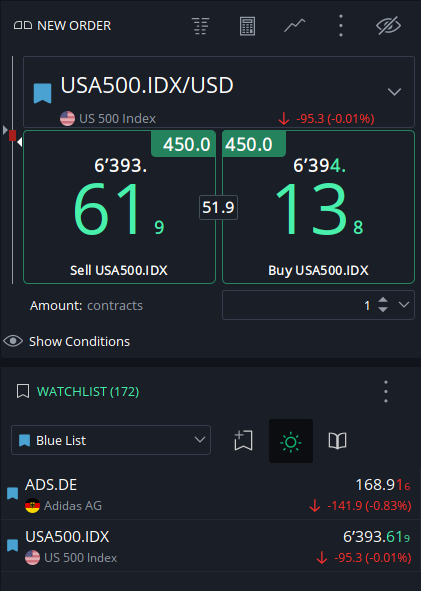
Task: Click US flag on USA500.IDX watchlist row
Action: (32, 557)
